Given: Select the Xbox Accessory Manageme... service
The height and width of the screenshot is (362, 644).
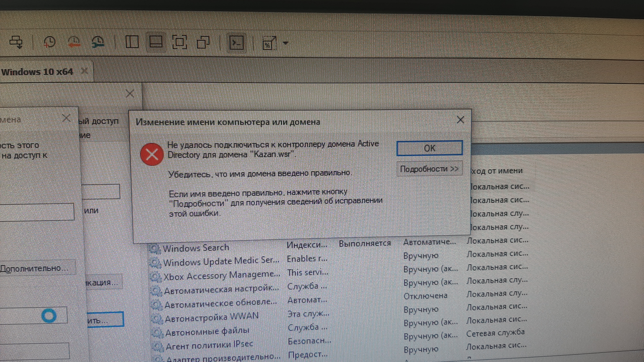Looking at the screenshot, I should pos(222,275).
